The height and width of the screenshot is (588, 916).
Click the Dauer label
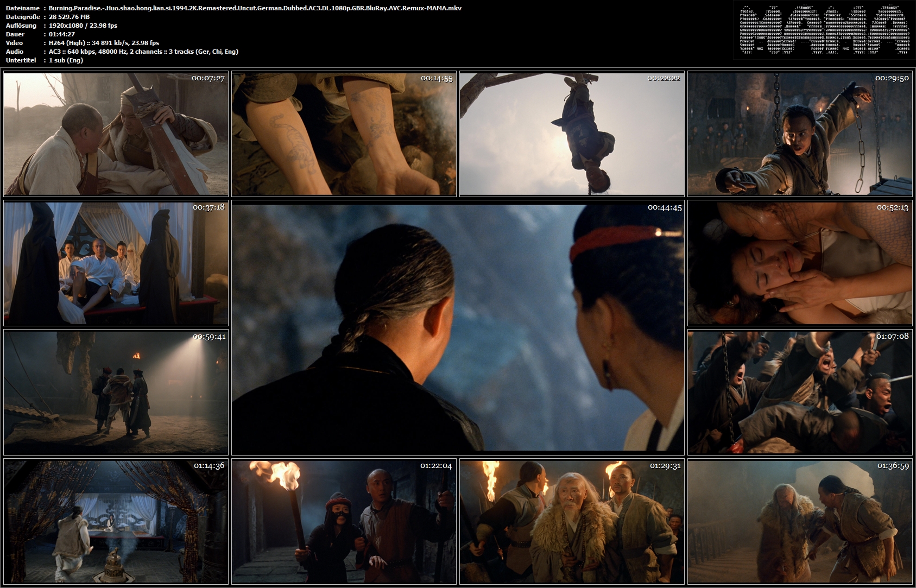click(x=15, y=34)
